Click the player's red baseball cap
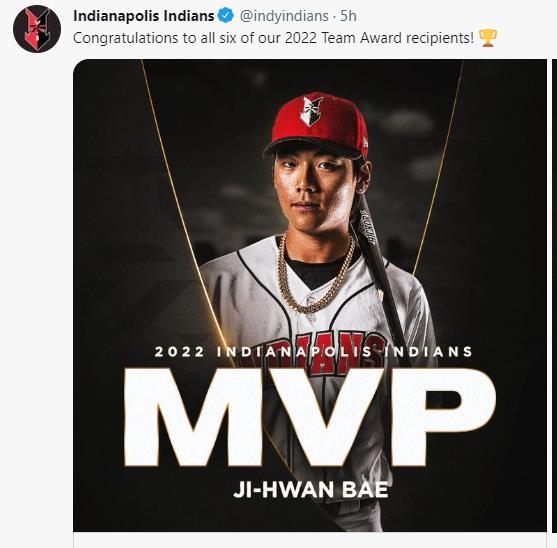The image size is (557, 548). click(316, 126)
